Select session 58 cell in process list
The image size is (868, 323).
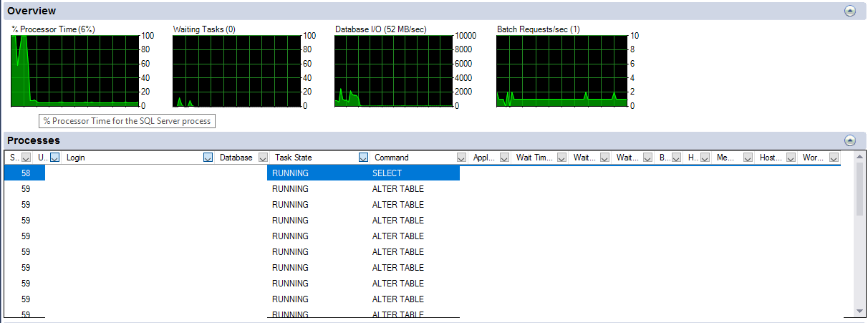pos(25,173)
